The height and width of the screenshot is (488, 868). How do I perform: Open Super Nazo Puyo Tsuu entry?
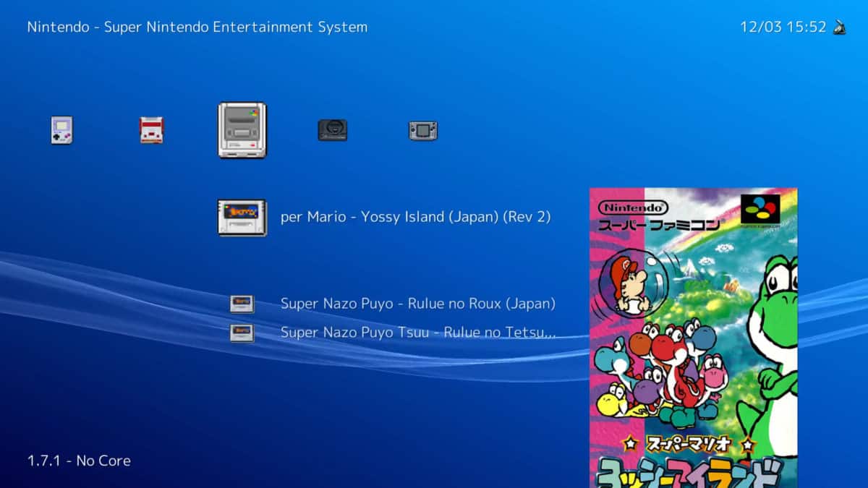tap(418, 333)
